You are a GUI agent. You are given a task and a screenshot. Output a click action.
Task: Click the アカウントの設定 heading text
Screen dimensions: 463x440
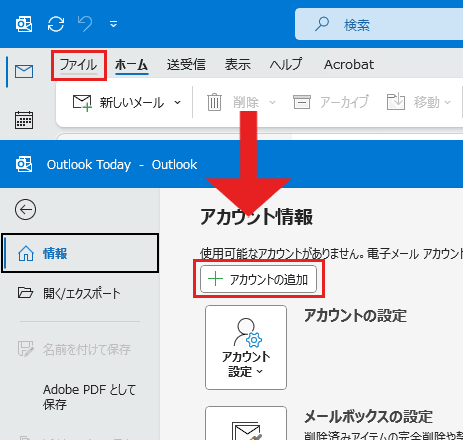pos(355,316)
